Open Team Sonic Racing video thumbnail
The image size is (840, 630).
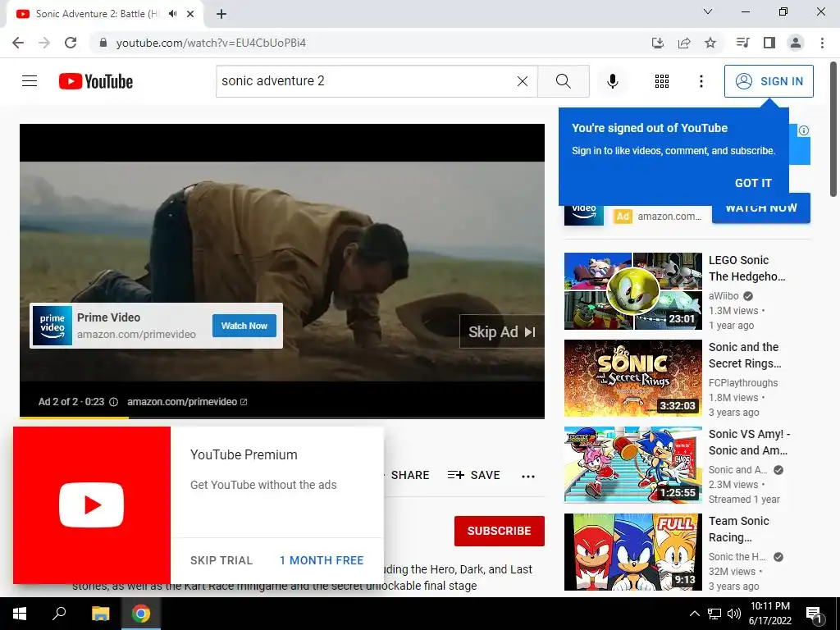click(632, 552)
